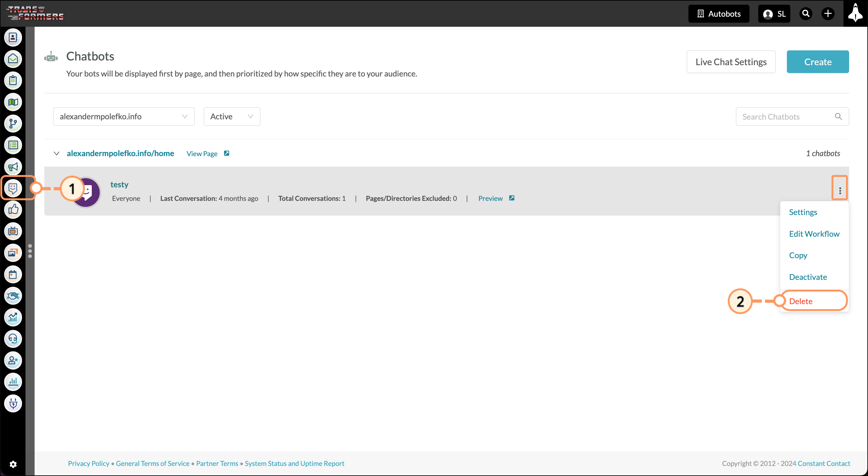Focus the Search Chatbots input field
The width and height of the screenshot is (868, 476).
[792, 117]
